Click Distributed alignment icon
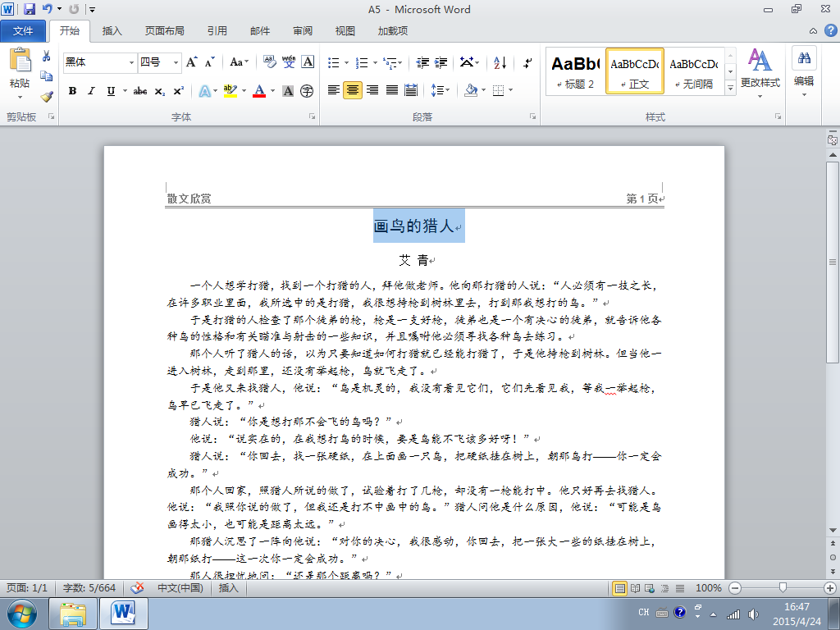The image size is (840, 630). pos(411,90)
